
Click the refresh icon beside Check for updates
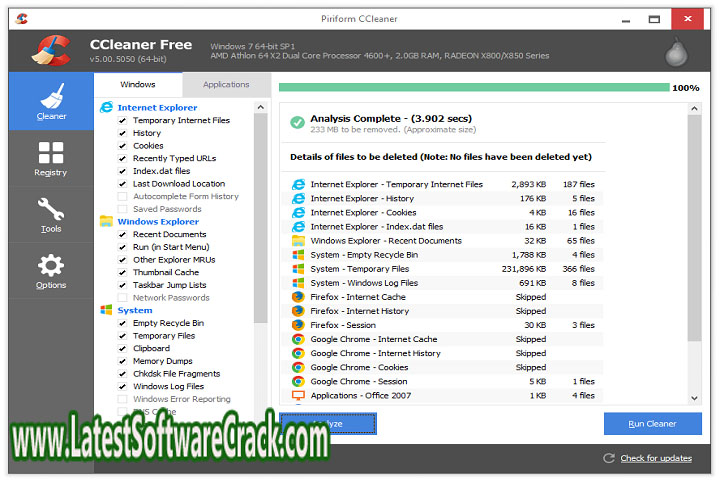pos(608,458)
